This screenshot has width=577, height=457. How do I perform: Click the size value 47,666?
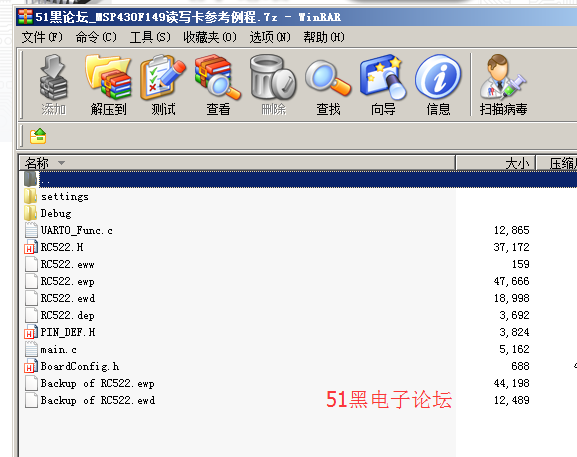(x=511, y=281)
